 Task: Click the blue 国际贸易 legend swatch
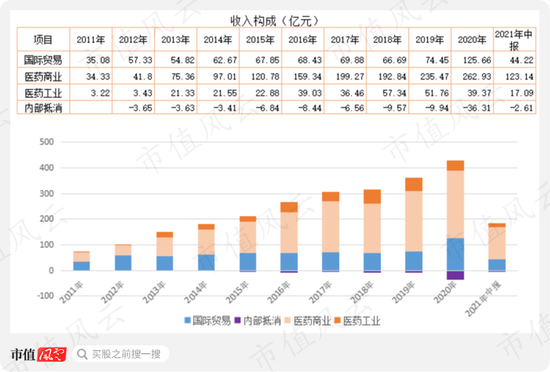click(x=188, y=320)
